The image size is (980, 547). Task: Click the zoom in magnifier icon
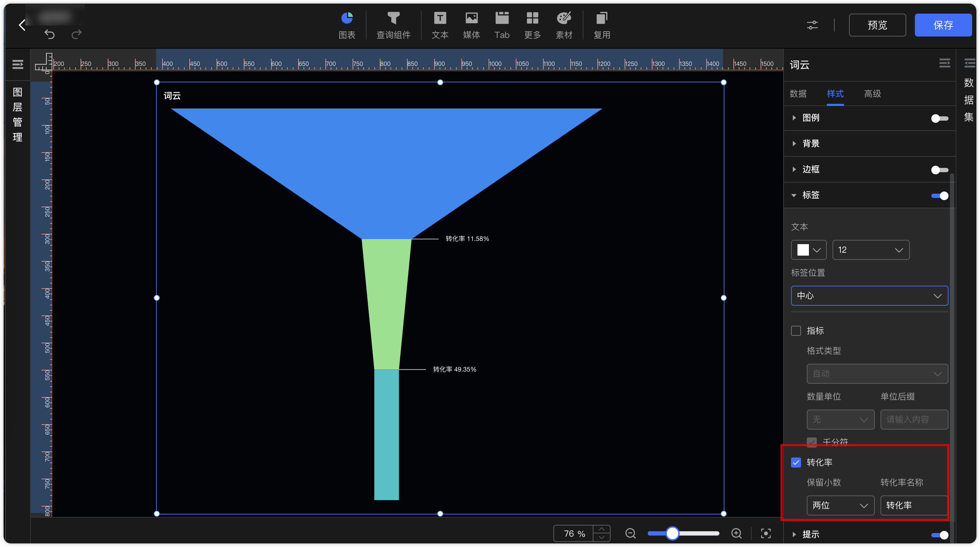pyautogui.click(x=737, y=533)
